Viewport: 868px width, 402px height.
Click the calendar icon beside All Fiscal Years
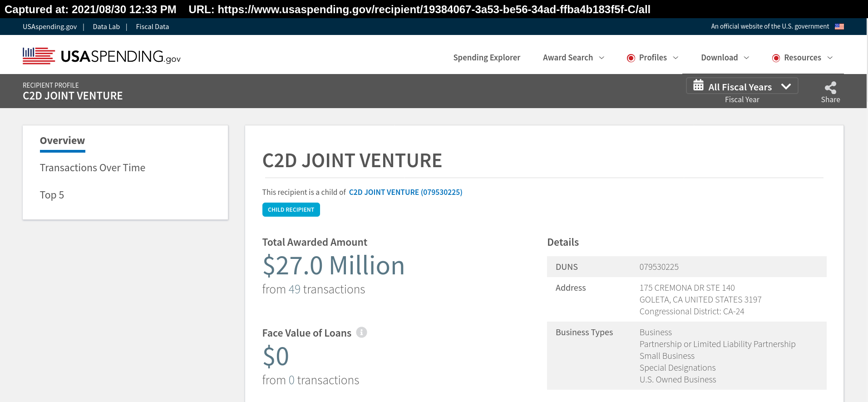(698, 85)
